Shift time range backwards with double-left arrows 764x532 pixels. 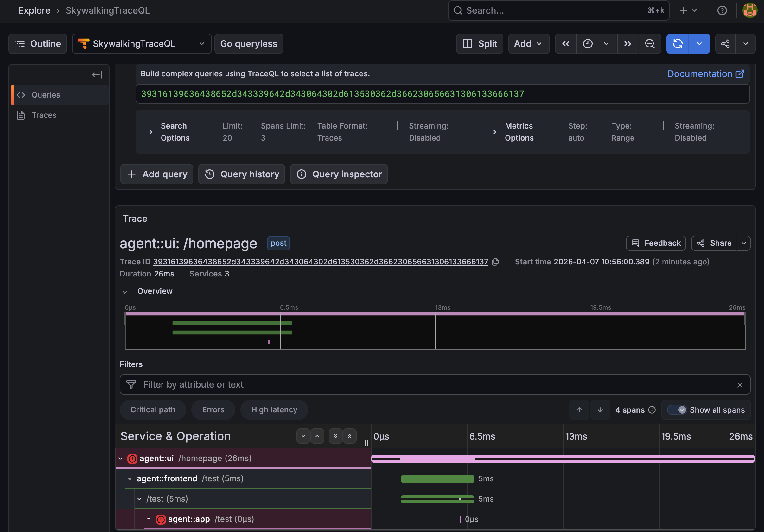(566, 44)
